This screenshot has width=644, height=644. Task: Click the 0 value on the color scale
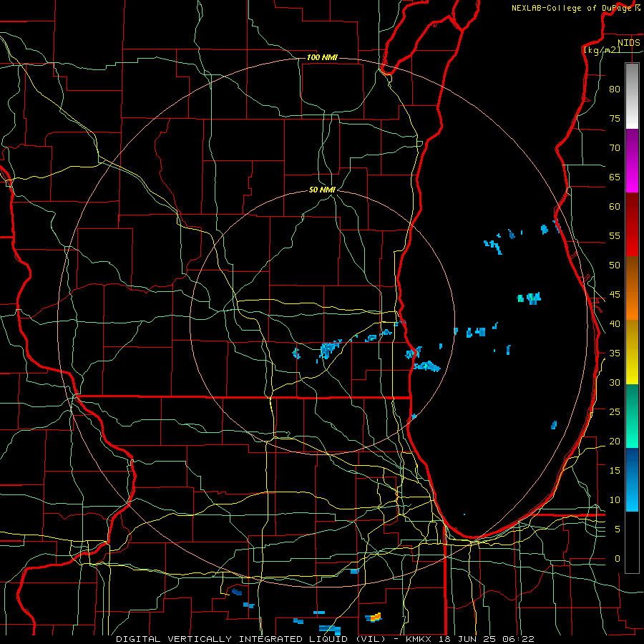pyautogui.click(x=618, y=559)
